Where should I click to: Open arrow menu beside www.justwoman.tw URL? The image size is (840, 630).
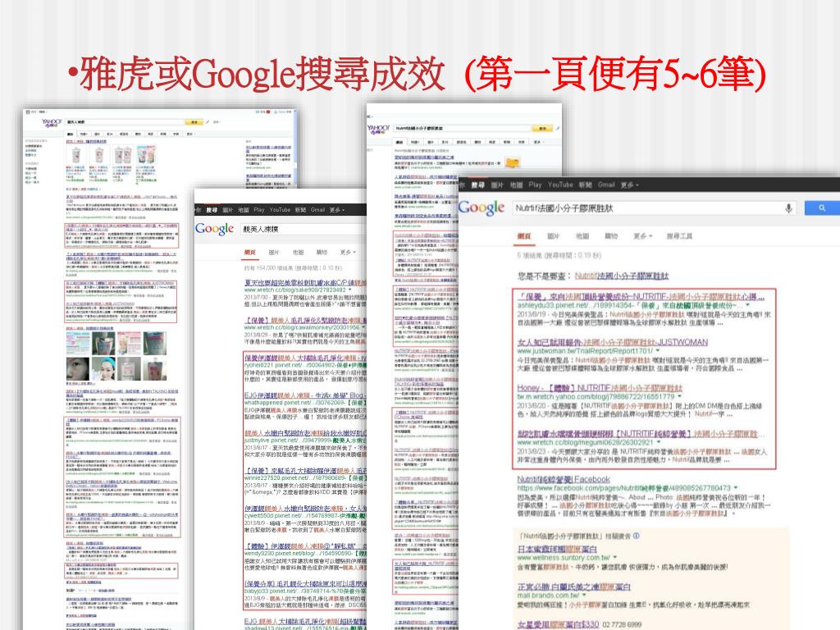658,351
